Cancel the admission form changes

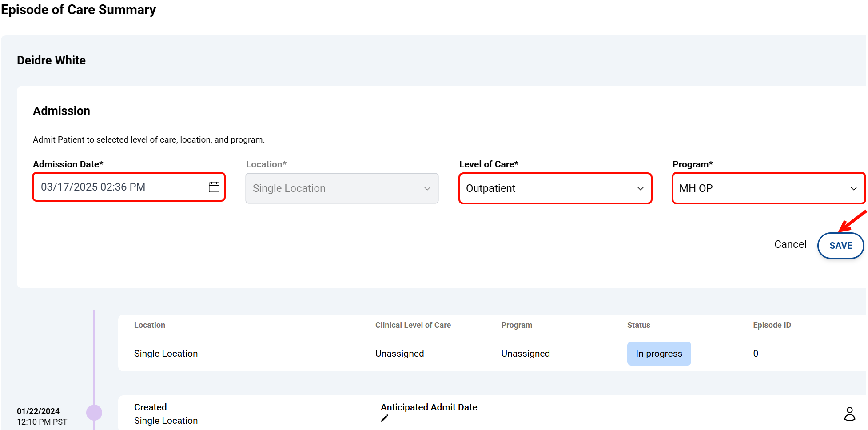pyautogui.click(x=790, y=244)
